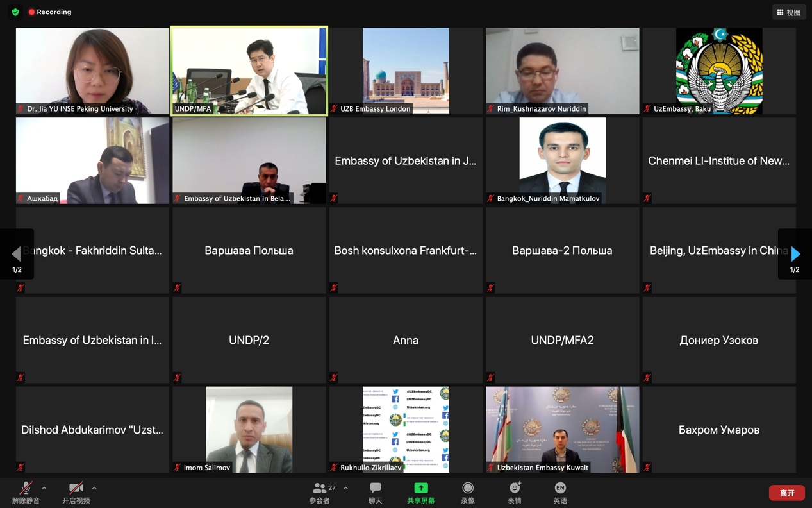Image resolution: width=812 pixels, height=508 pixels.
Task: Select Bangkok_Nuriddin Mamatkulov video tile
Action: pos(562,160)
